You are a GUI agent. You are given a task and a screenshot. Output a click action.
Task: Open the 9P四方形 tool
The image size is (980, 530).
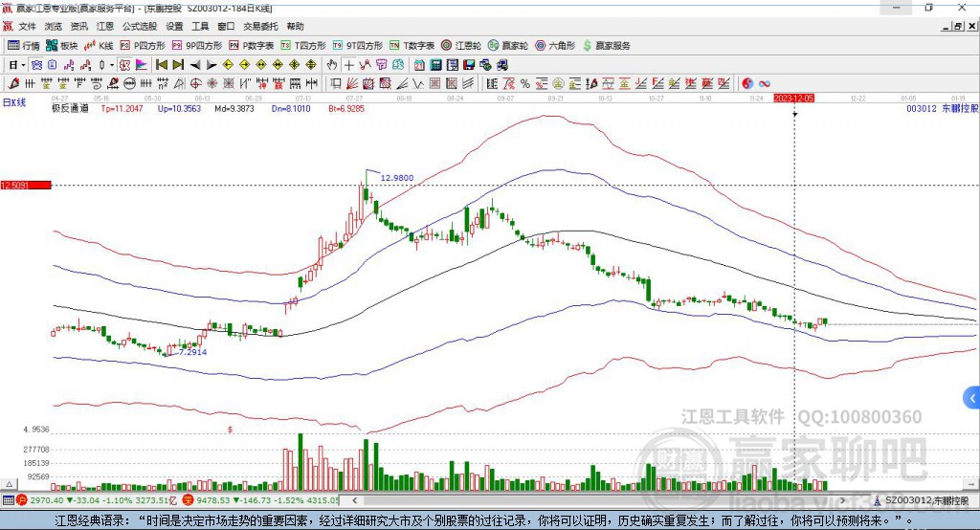pyautogui.click(x=197, y=46)
